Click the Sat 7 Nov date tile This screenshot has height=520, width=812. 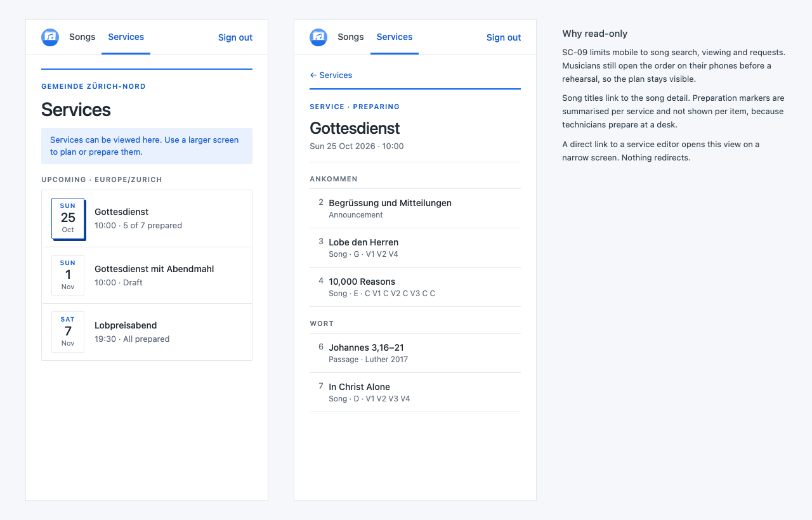coord(68,332)
